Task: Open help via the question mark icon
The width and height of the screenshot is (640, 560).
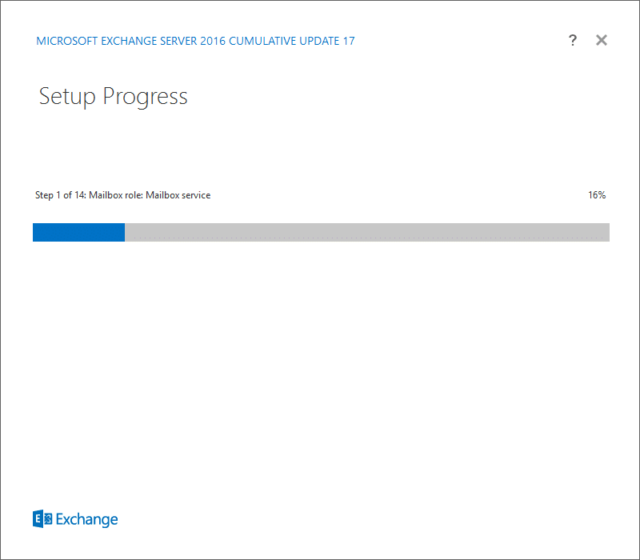Action: point(572,40)
